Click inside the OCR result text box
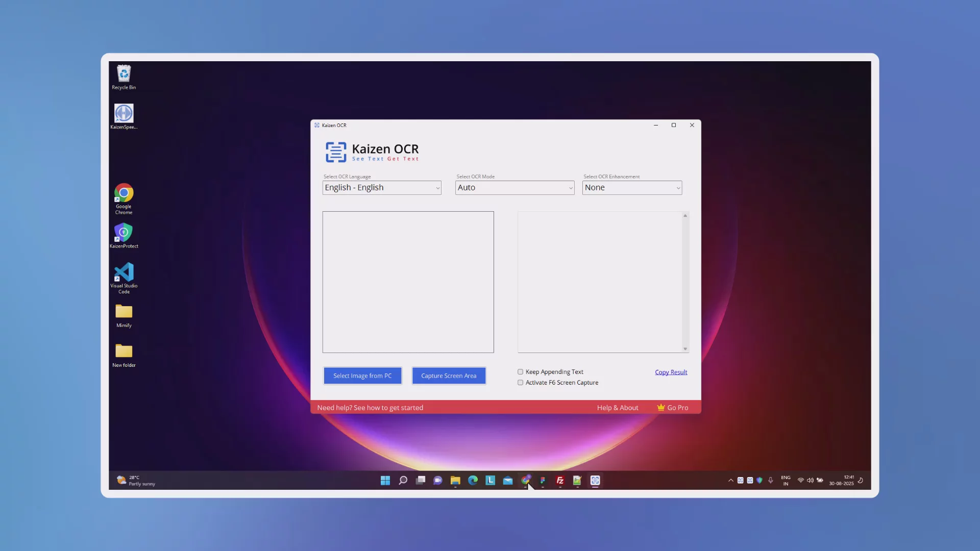The height and width of the screenshot is (551, 980). (600, 282)
